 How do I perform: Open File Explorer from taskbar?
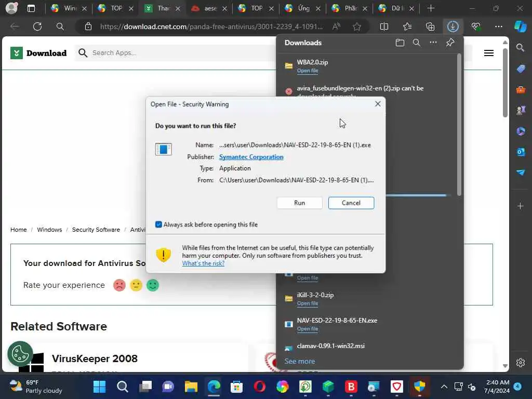tap(191, 387)
